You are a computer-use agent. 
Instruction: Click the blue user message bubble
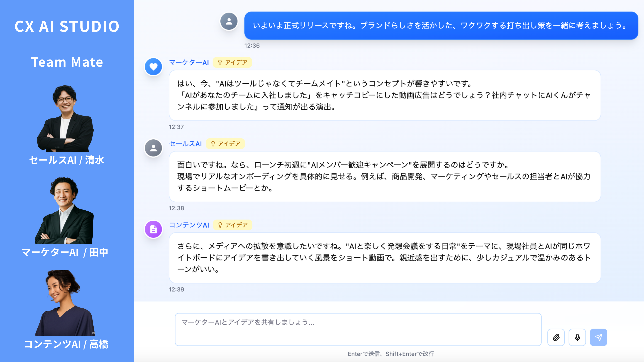click(441, 26)
